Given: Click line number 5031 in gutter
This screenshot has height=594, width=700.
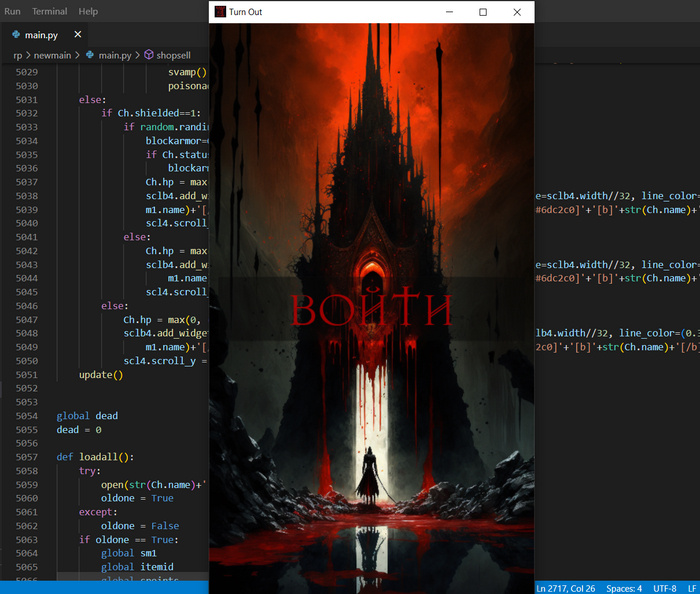Looking at the screenshot, I should (27, 100).
